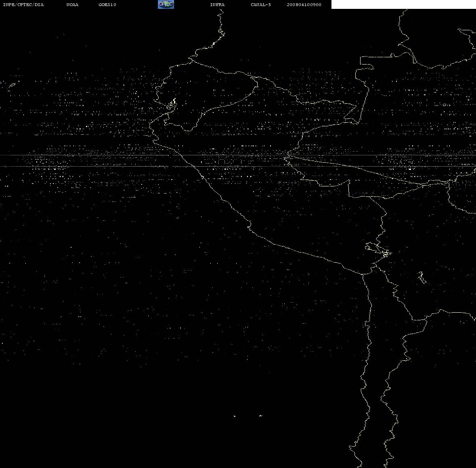Select the NOAA label in the header
Viewport: 476px width, 468px height.
pyautogui.click(x=72, y=4)
